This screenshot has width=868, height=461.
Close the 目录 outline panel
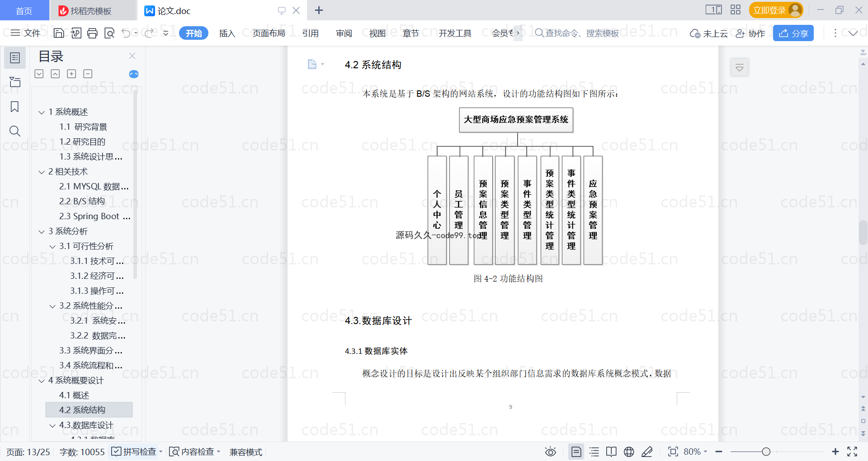pyautogui.click(x=132, y=56)
